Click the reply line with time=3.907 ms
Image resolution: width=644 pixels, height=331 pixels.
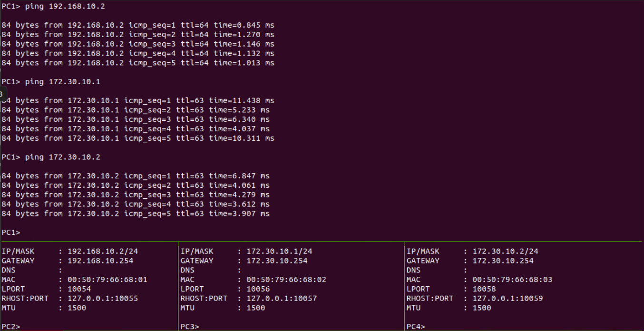coord(136,214)
